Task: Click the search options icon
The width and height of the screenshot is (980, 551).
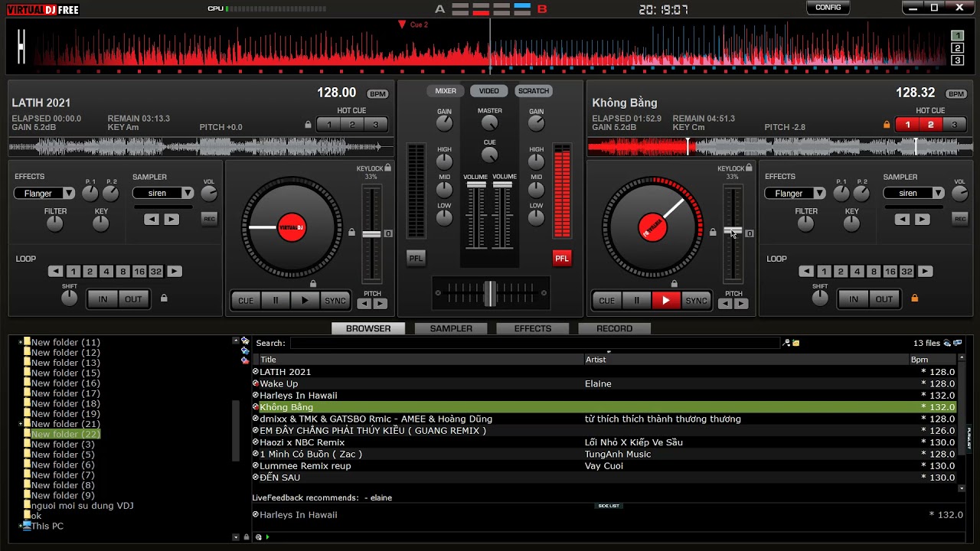Action: click(x=786, y=343)
